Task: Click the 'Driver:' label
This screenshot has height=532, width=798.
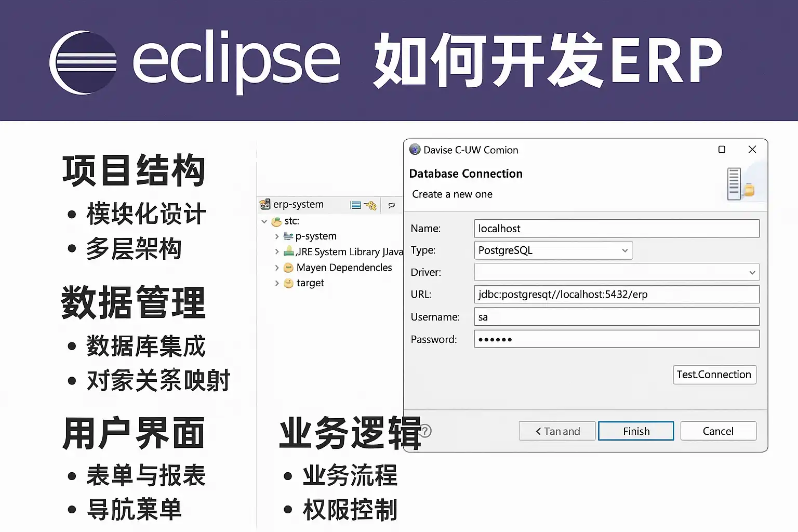Action: (x=425, y=272)
